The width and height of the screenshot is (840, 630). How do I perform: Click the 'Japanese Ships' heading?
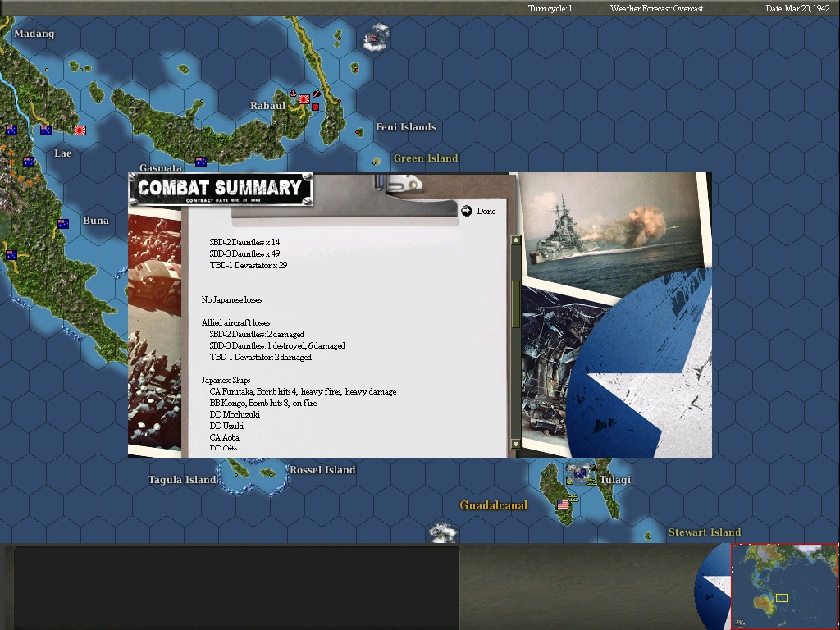(226, 380)
